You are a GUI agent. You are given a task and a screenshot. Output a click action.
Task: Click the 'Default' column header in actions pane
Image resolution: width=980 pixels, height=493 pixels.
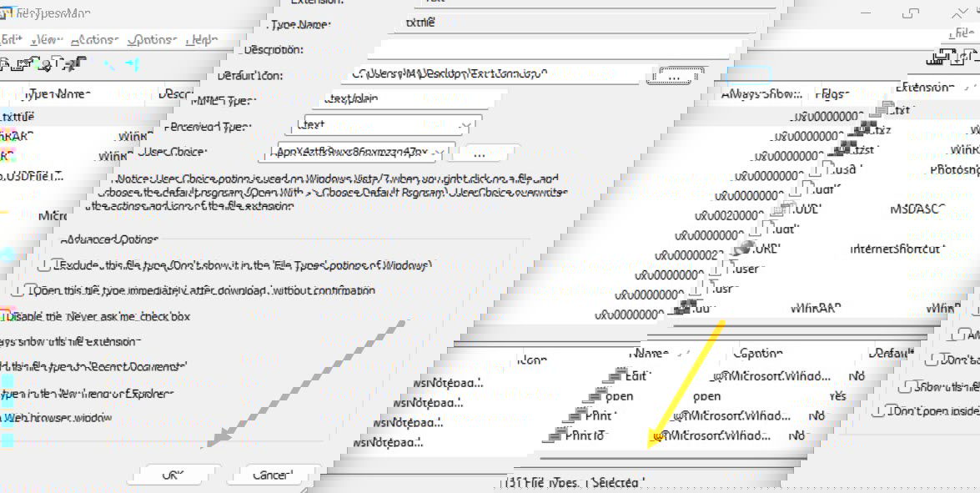pyautogui.click(x=891, y=353)
